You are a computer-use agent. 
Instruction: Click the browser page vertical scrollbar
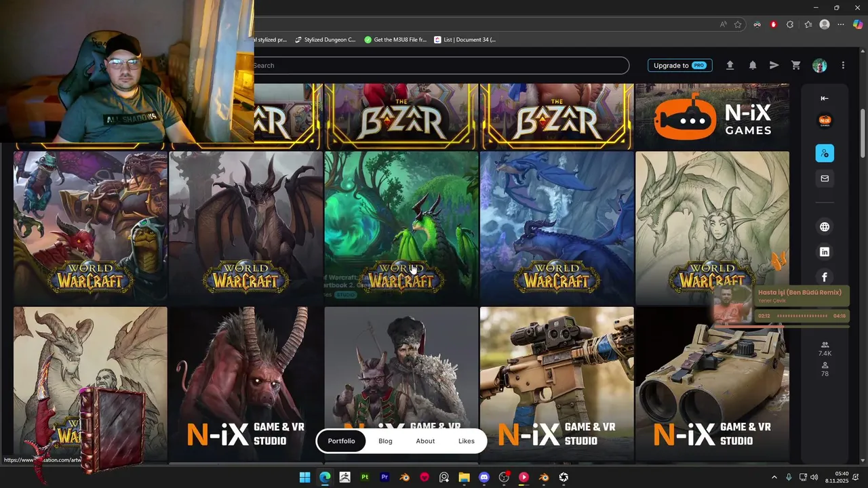[x=863, y=134]
